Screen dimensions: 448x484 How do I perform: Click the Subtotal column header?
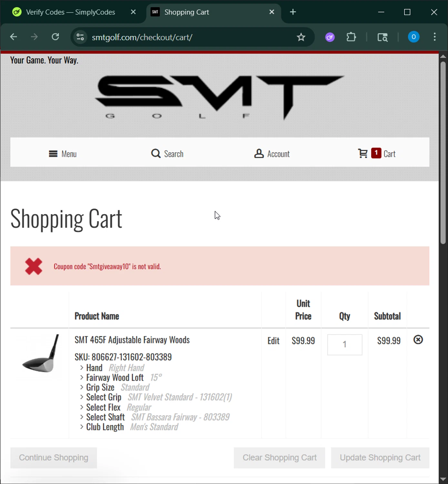(x=387, y=316)
